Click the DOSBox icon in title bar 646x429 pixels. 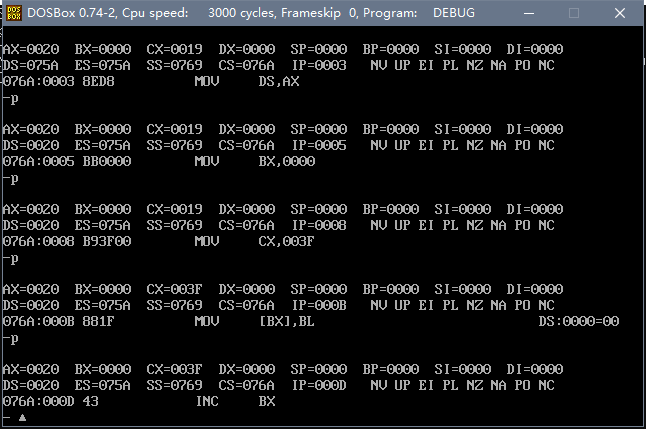click(14, 13)
